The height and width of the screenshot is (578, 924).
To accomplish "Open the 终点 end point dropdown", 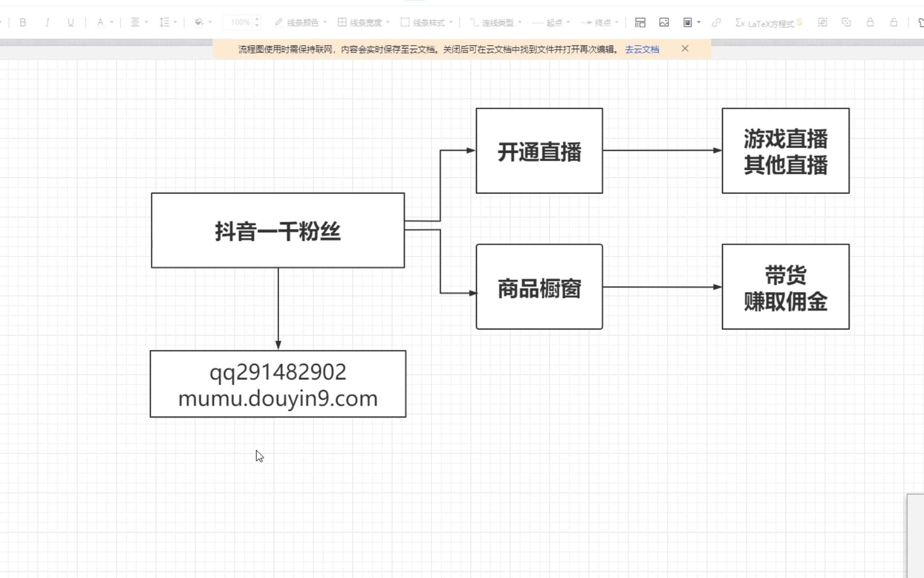I will click(599, 22).
